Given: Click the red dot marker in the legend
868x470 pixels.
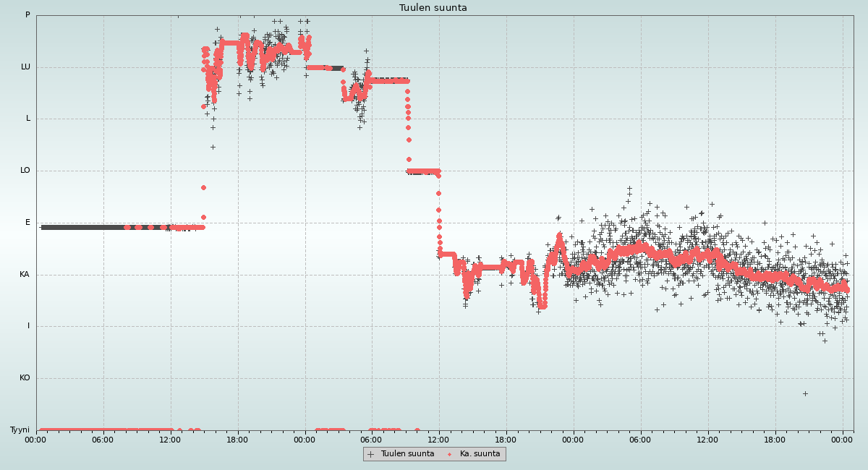Looking at the screenshot, I should point(450,454).
